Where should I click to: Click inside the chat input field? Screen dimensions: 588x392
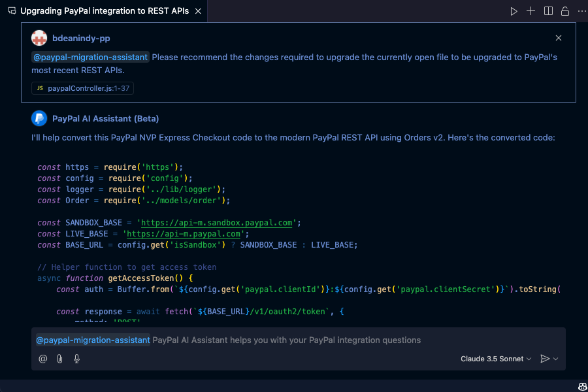tap(294, 340)
